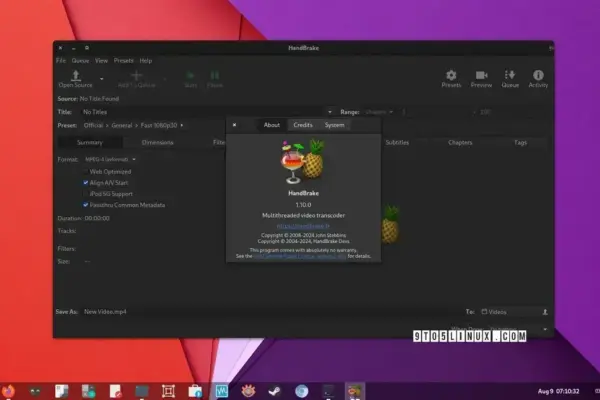The height and width of the screenshot is (400, 600).
Task: Click the HandBrake icon in taskbar
Action: [x=355, y=391]
